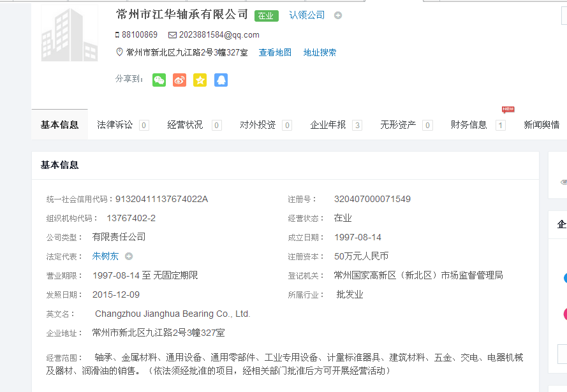This screenshot has width=567, height=392.
Task: Click the plus icon beside 认领公司
Action: tap(338, 15)
